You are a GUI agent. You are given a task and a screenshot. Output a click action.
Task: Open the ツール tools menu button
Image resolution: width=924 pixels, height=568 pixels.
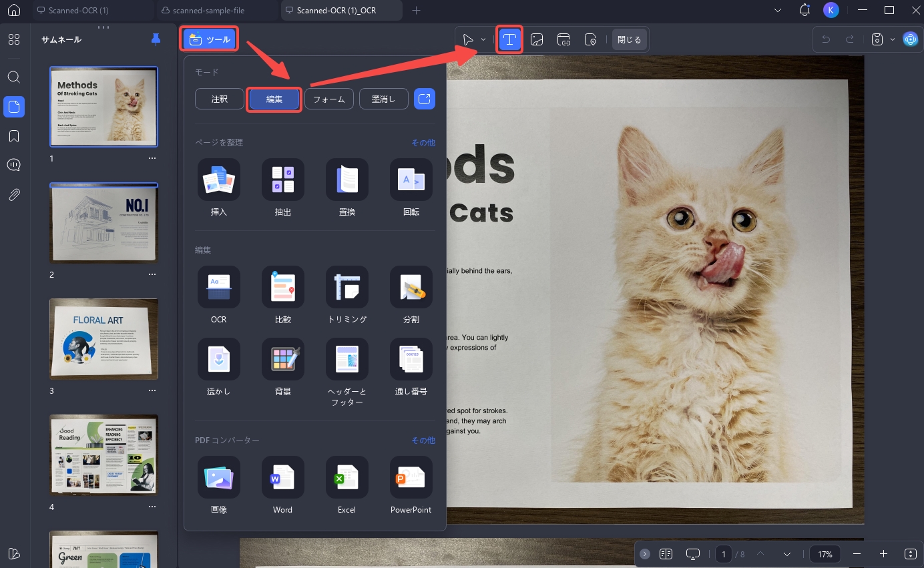point(210,40)
